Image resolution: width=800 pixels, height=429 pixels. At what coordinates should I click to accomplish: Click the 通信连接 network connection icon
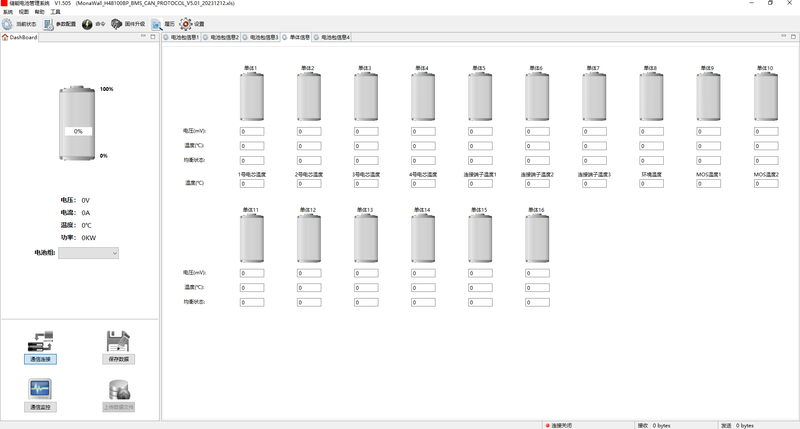click(x=41, y=342)
